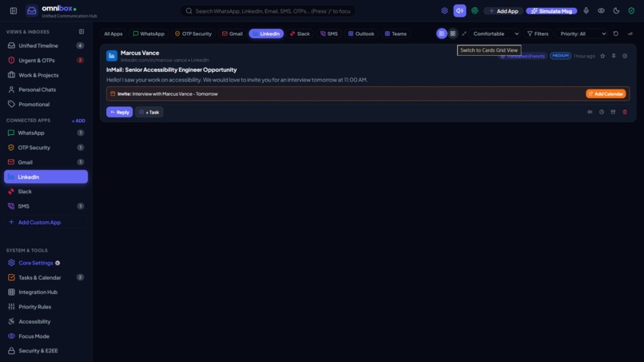Activate the microphone voice icon
This screenshot has width=644, height=362.
coord(586,11)
